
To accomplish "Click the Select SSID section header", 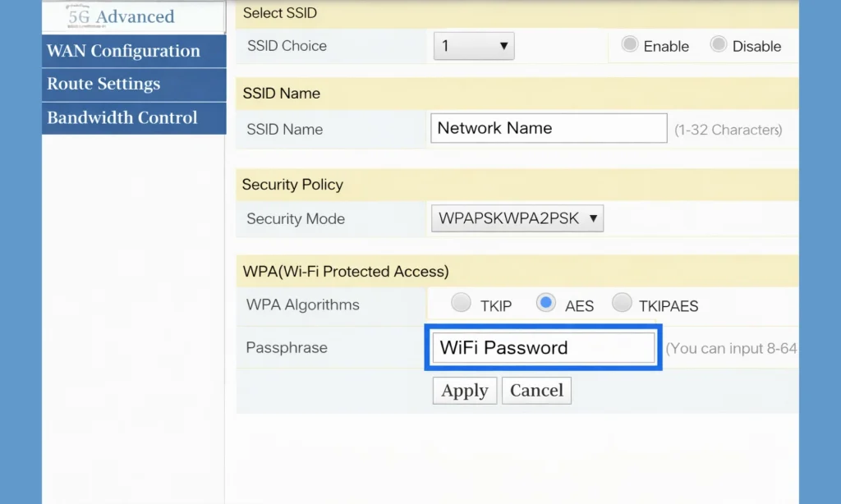I will tap(278, 13).
